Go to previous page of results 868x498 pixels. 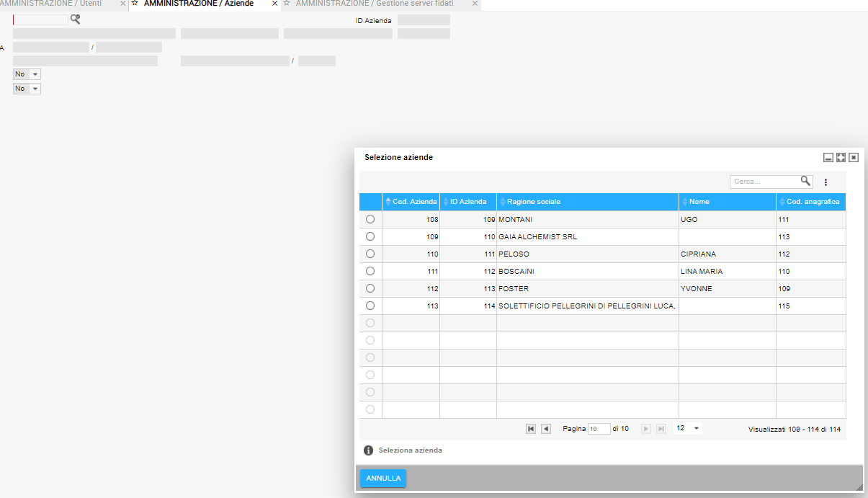tap(546, 429)
